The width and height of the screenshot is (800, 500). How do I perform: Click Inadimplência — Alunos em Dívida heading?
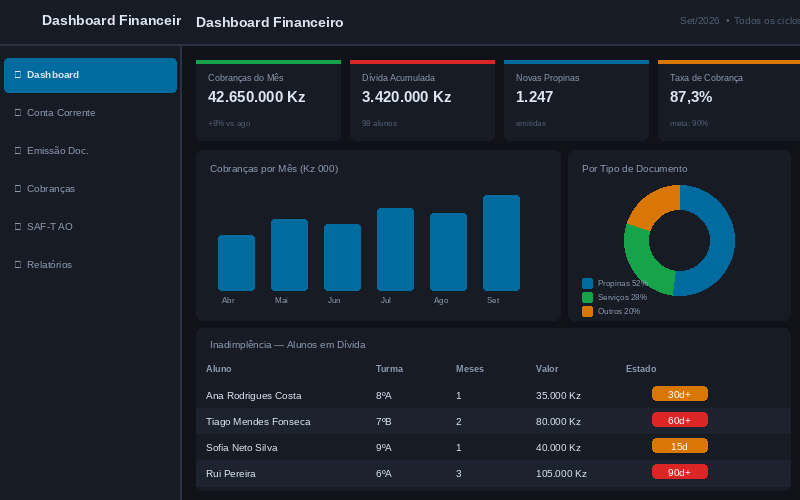288,345
